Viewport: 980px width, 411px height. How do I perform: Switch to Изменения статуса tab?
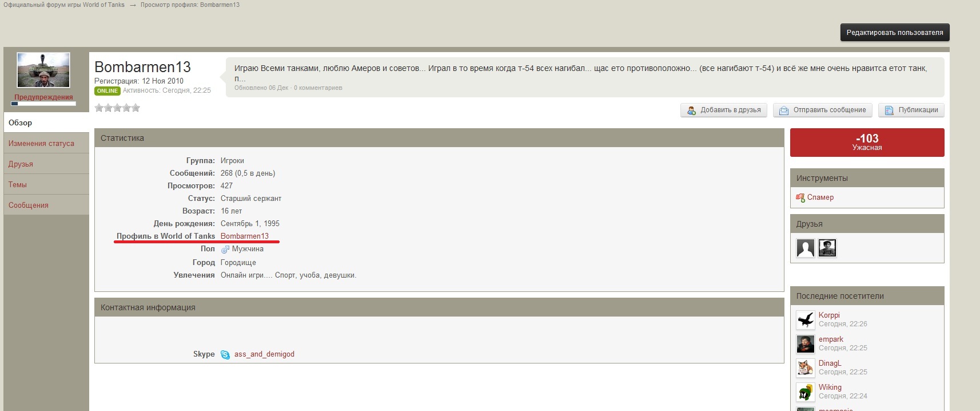pyautogui.click(x=46, y=143)
